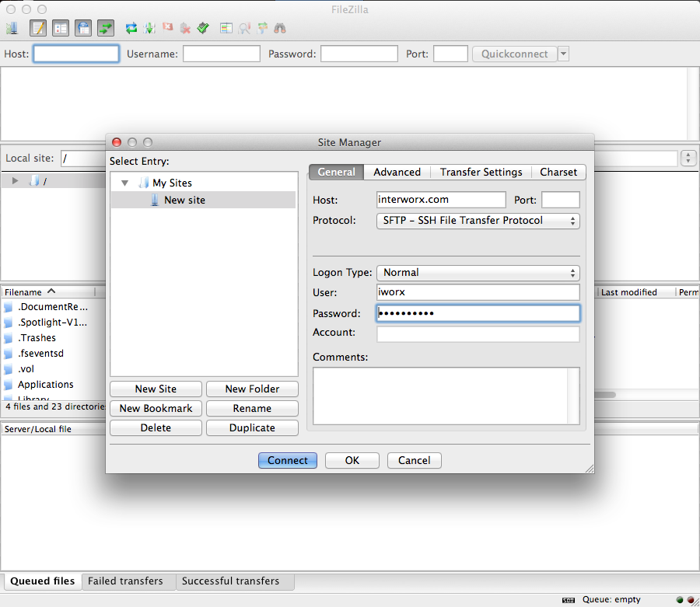Open the Logon Type dropdown
Screen dimensions: 700x607
point(478,273)
